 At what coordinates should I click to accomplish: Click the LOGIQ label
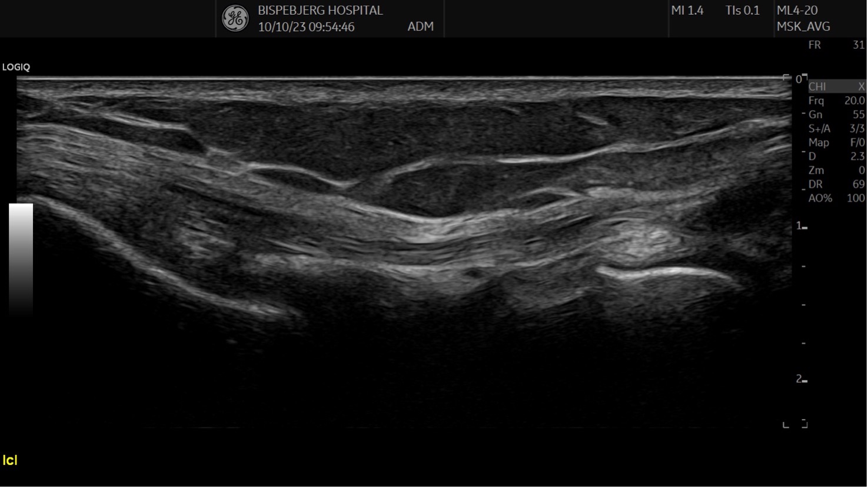16,67
